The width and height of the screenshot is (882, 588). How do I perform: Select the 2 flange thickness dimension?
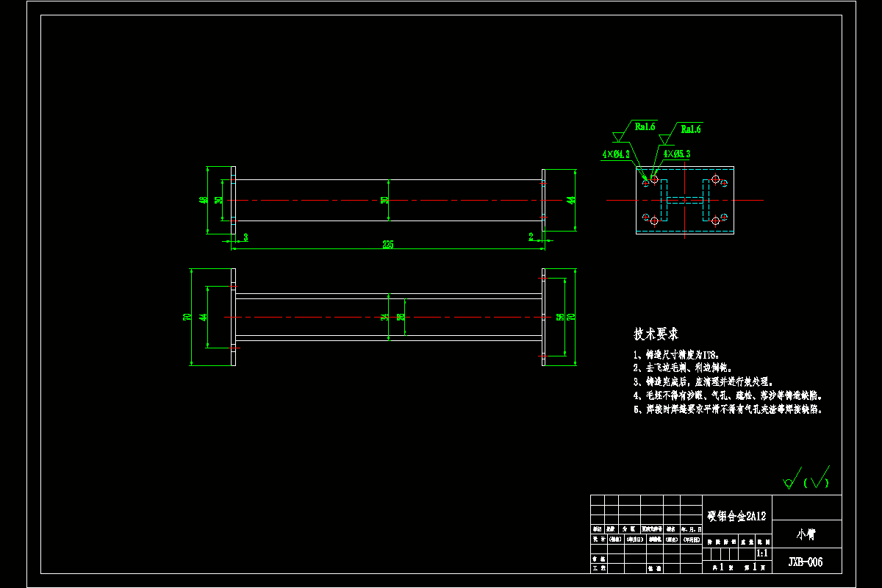coord(531,236)
